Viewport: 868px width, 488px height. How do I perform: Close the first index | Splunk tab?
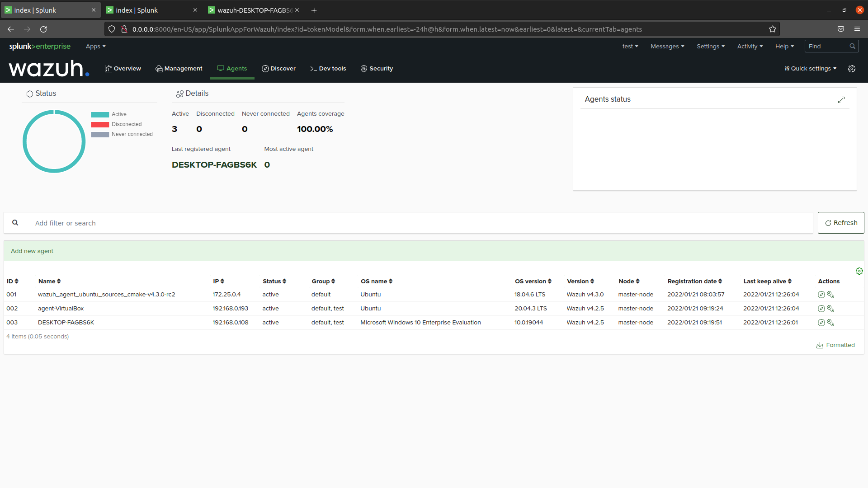coord(94,10)
